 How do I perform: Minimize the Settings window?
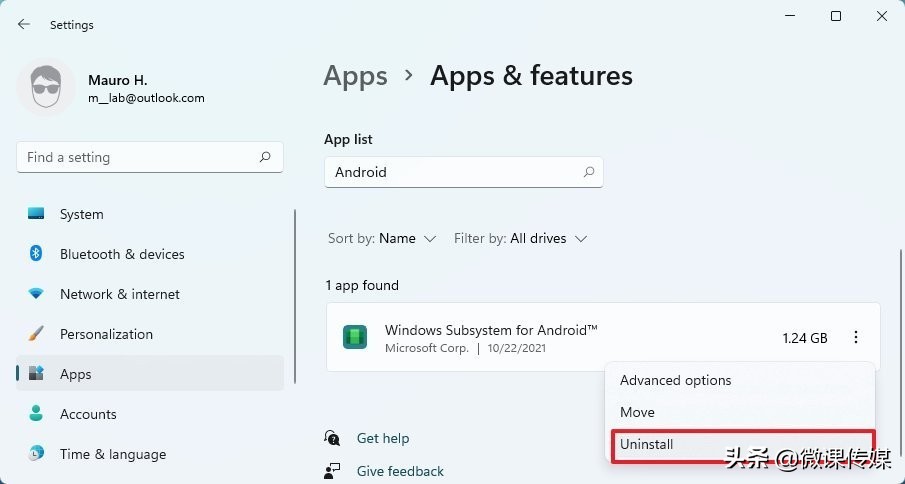click(x=790, y=16)
